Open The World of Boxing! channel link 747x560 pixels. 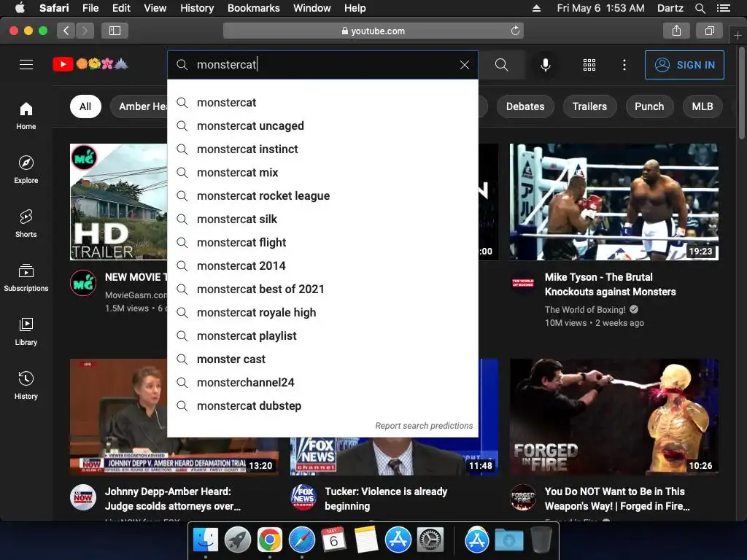pos(585,309)
